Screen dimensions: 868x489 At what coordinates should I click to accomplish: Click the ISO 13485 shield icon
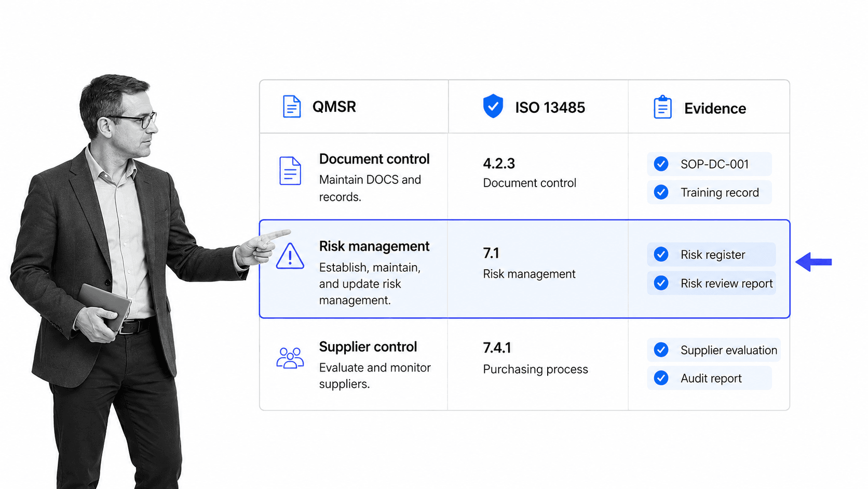point(493,107)
